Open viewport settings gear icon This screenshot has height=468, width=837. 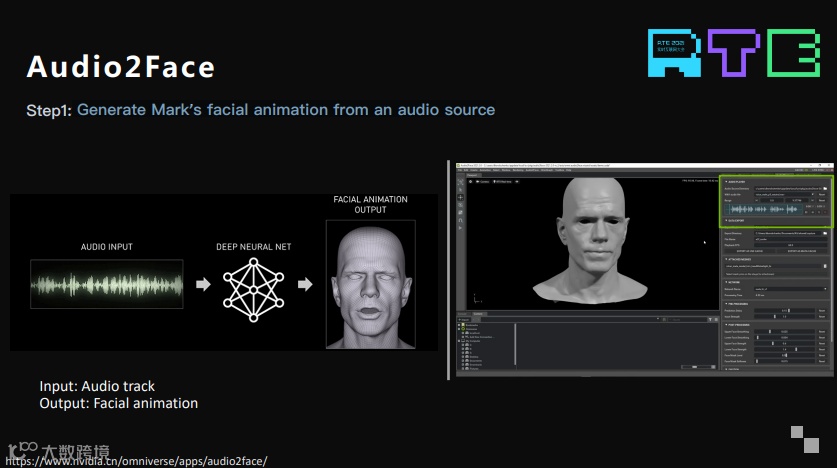pos(470,181)
